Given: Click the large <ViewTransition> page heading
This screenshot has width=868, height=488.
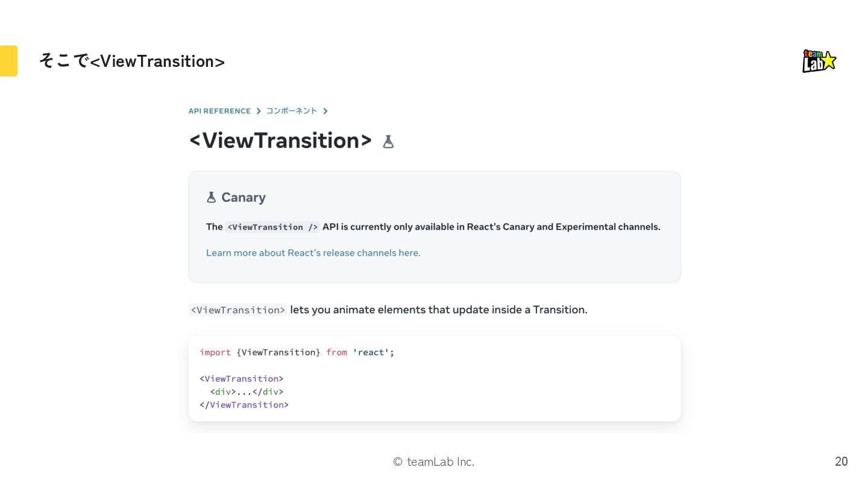Looking at the screenshot, I should pyautogui.click(x=280, y=140).
